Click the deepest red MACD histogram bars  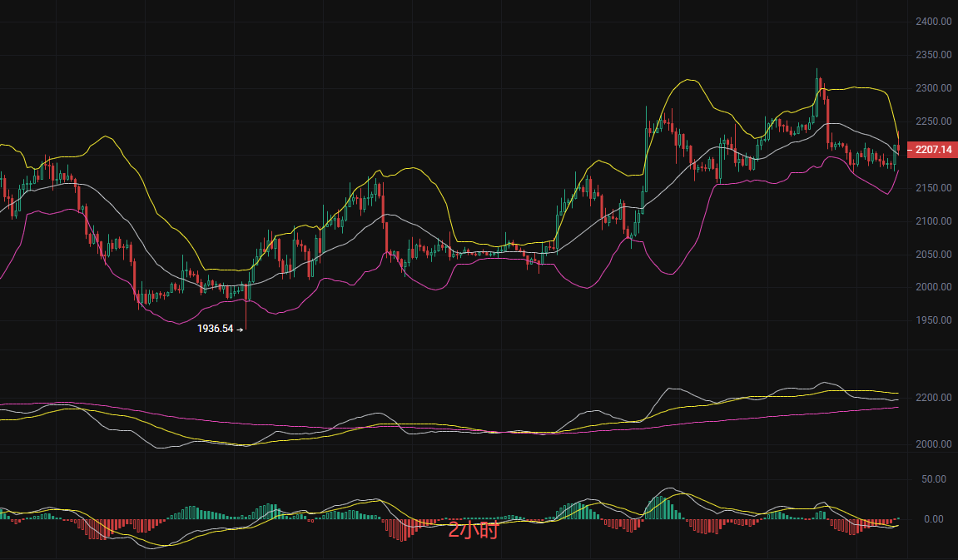[x=403, y=531]
